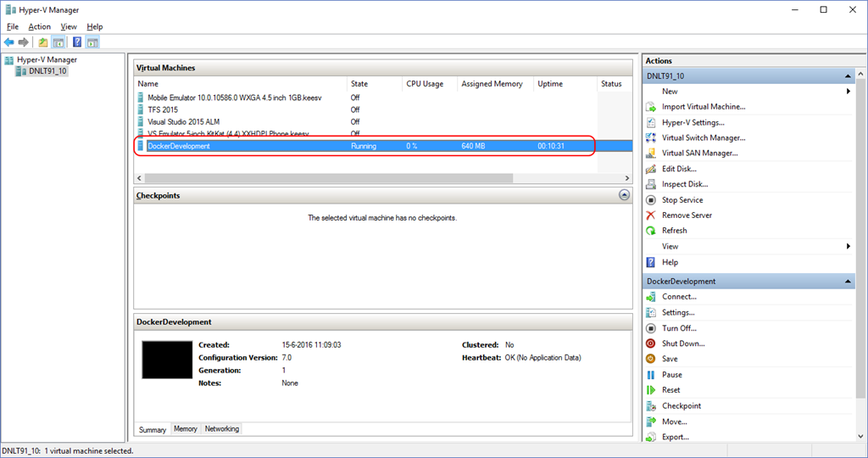Click the Export icon in Actions

coord(651,437)
